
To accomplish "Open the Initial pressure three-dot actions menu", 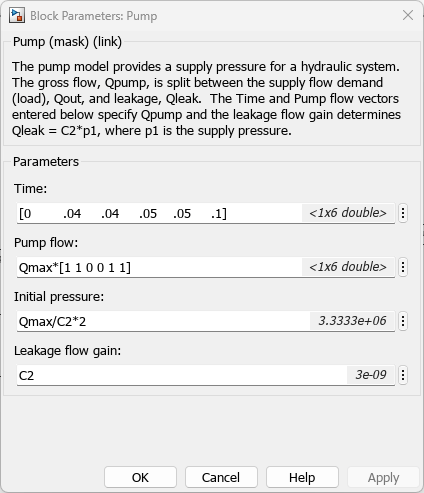I will coord(403,321).
